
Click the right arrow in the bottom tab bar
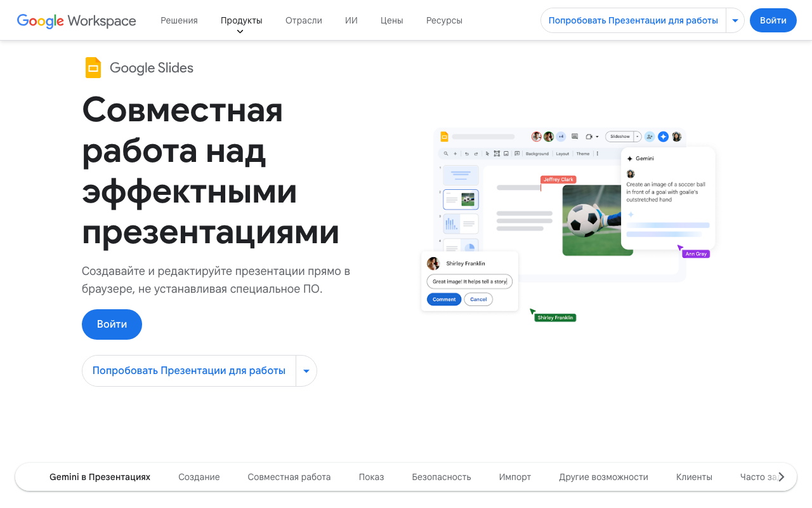tap(782, 477)
